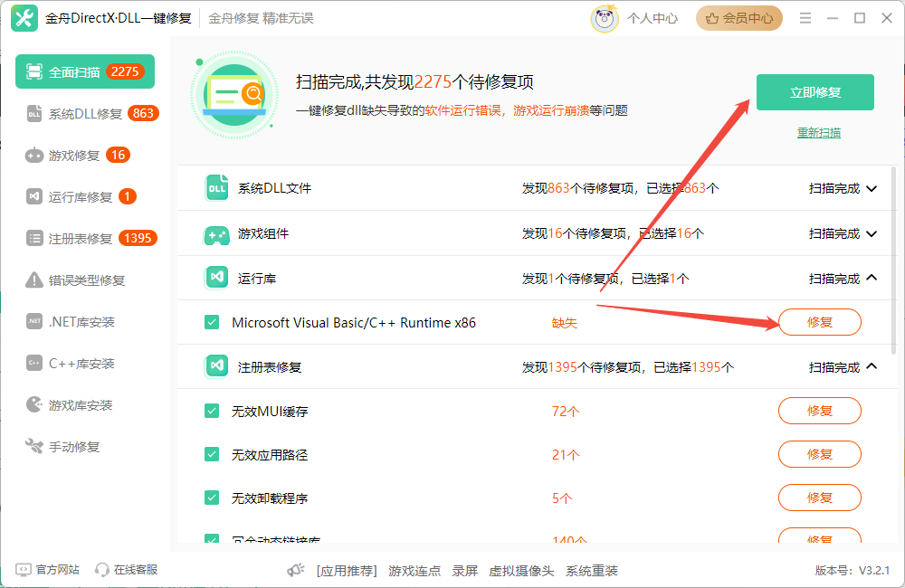Collapse the 注册表修复 section chevron
The height and width of the screenshot is (588, 905).
tap(872, 366)
